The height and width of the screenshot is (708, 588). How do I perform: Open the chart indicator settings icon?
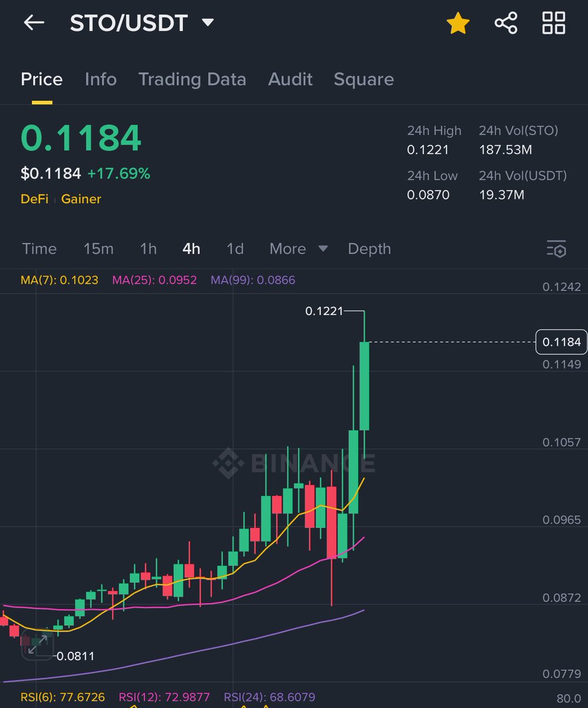[x=556, y=249]
